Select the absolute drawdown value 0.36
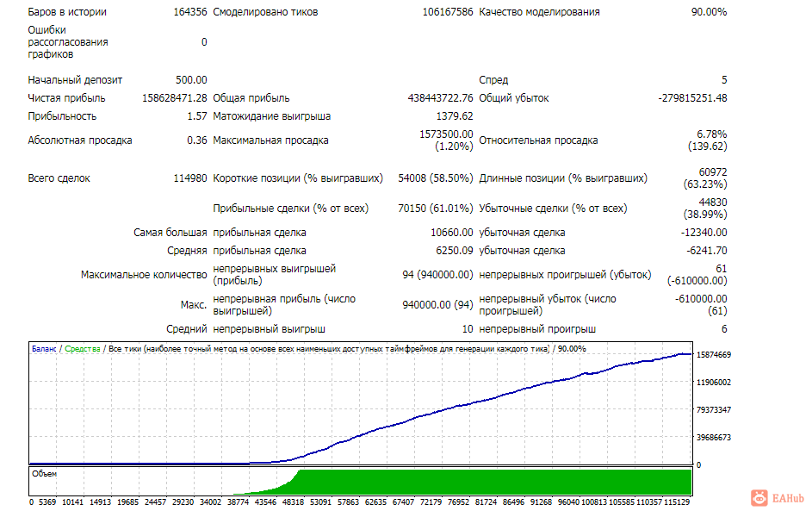 coord(197,140)
